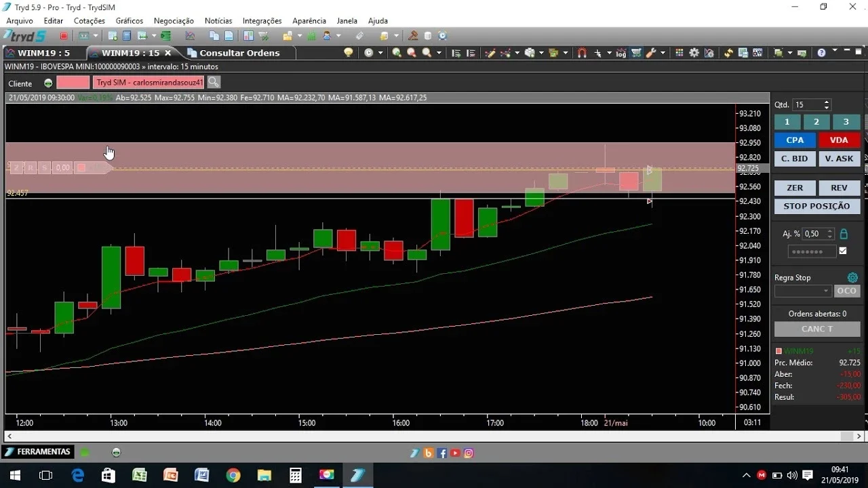Viewport: 868px width, 488px height.
Task: Click the Windows Start button
Action: click(x=15, y=475)
